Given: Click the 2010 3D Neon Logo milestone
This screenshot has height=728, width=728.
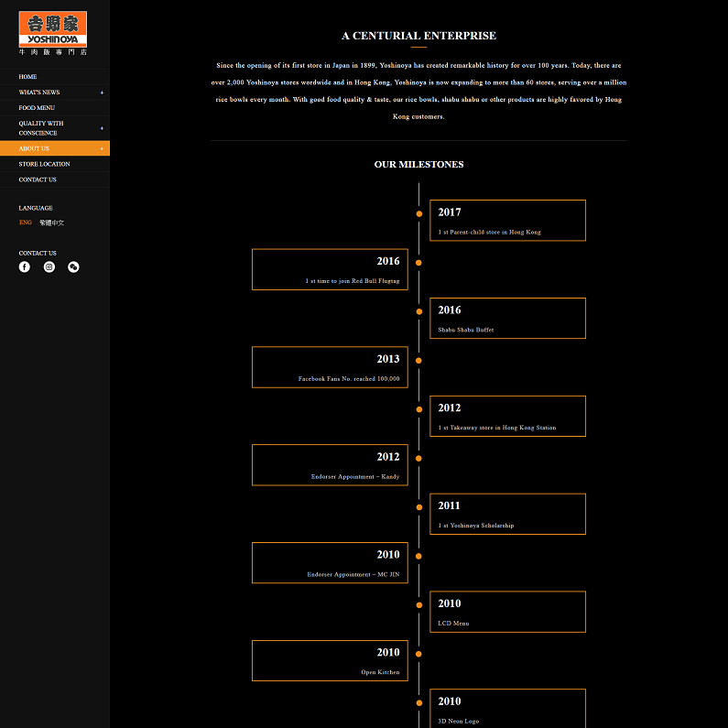Looking at the screenshot, I should tap(507, 709).
